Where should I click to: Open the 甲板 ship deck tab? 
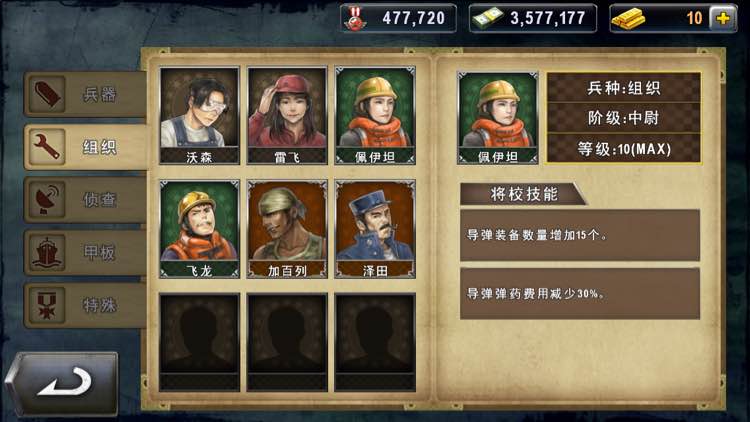85,252
